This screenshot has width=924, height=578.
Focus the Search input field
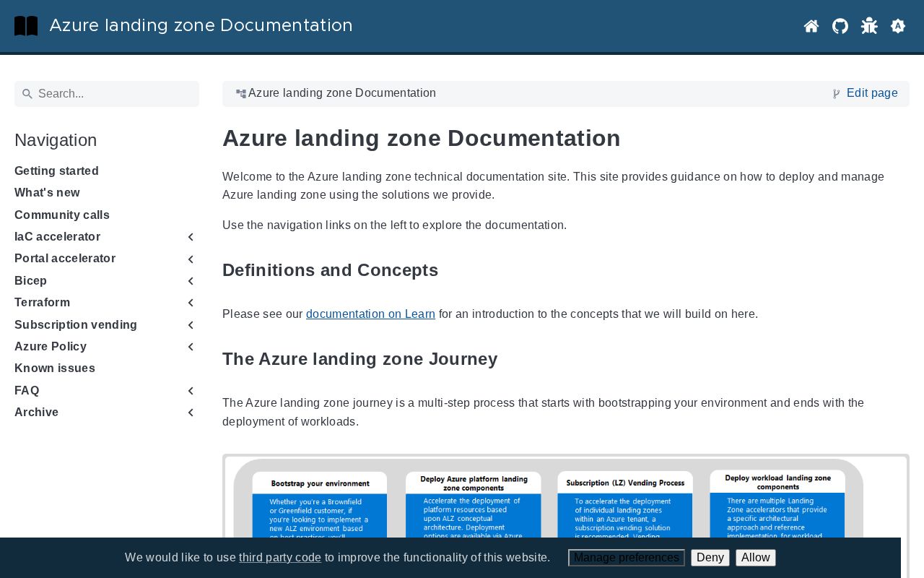click(x=107, y=94)
